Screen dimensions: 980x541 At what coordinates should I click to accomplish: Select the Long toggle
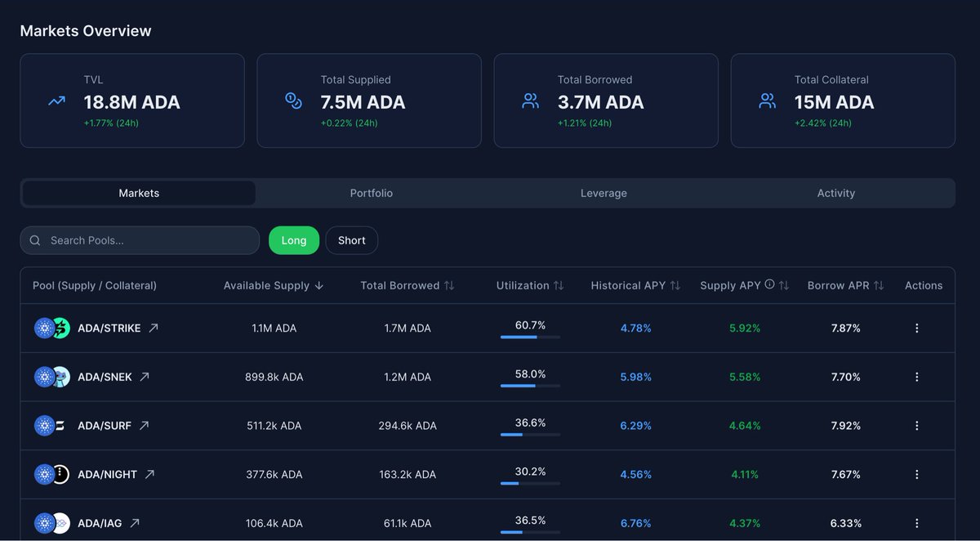coord(294,240)
